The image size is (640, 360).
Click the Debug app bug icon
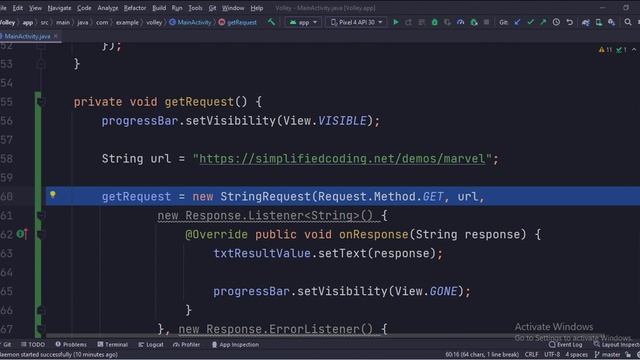pos(435,22)
